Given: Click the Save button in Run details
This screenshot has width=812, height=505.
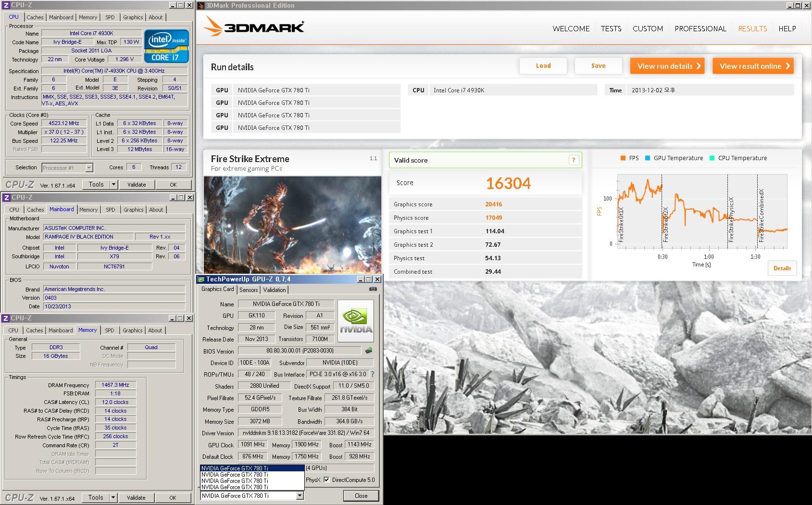Looking at the screenshot, I should [x=599, y=66].
